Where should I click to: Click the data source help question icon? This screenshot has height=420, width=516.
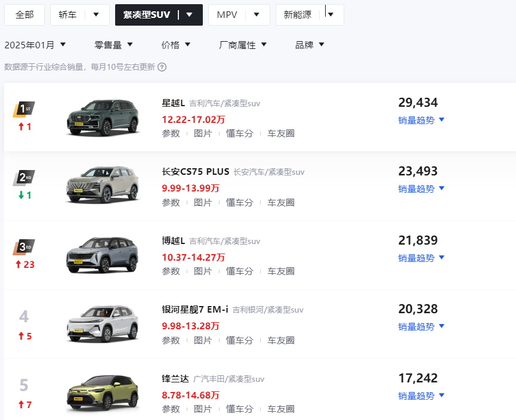[162, 67]
